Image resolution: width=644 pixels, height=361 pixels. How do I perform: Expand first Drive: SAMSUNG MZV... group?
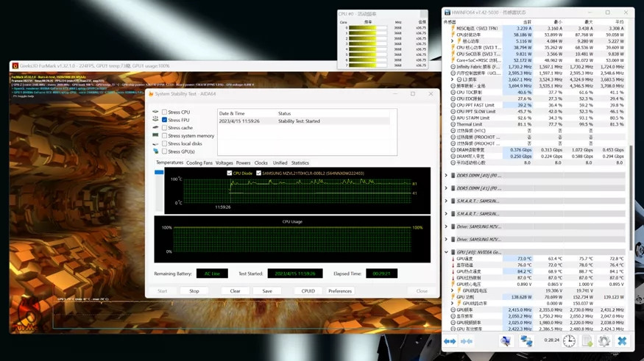[447, 226]
